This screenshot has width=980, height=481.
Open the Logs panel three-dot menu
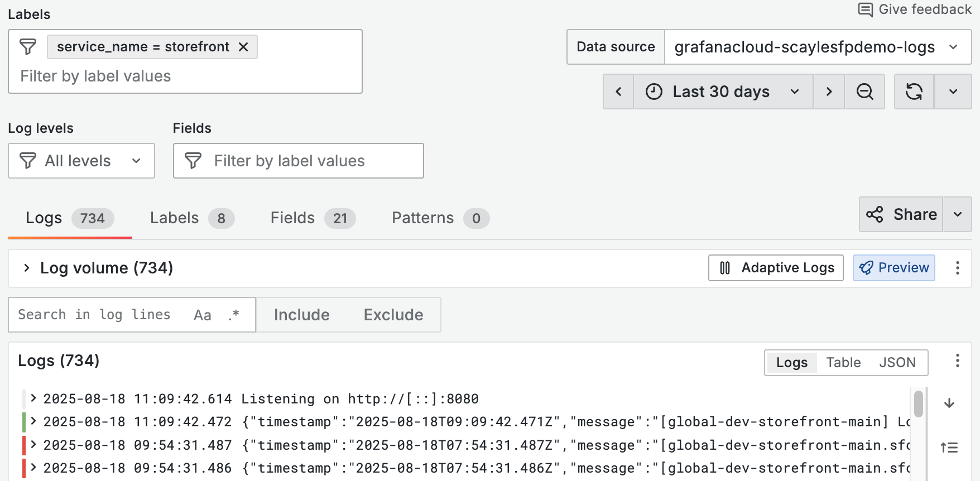tap(957, 361)
